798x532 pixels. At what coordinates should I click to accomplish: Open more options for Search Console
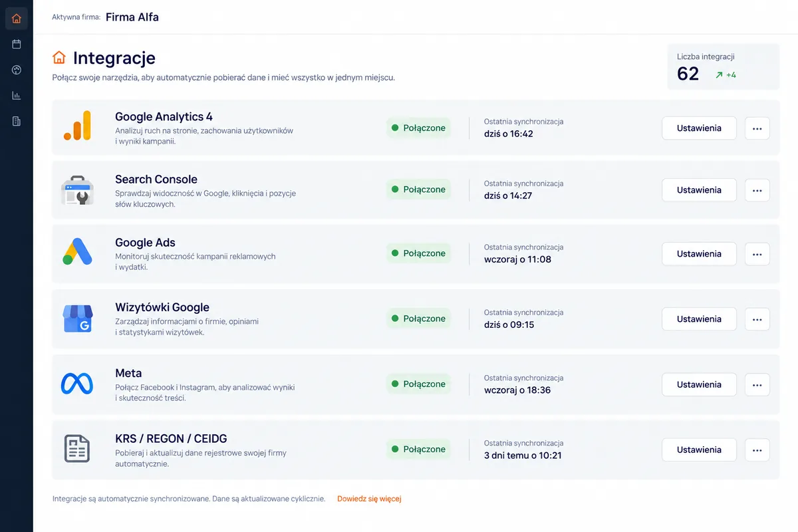757,190
